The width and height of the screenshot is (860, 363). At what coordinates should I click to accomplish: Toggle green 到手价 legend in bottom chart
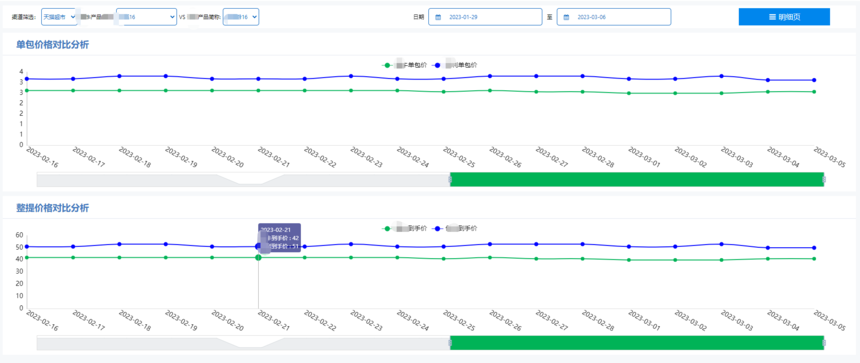pyautogui.click(x=404, y=228)
